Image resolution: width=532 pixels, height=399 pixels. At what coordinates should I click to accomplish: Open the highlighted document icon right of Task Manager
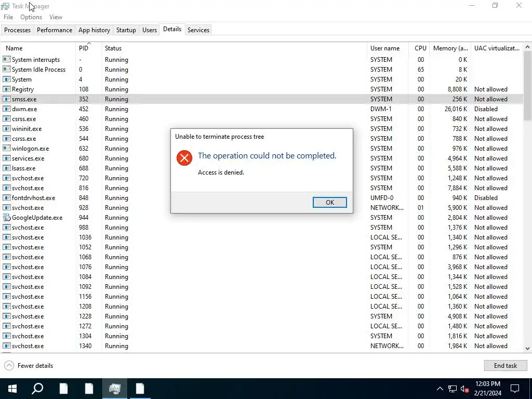(140, 389)
